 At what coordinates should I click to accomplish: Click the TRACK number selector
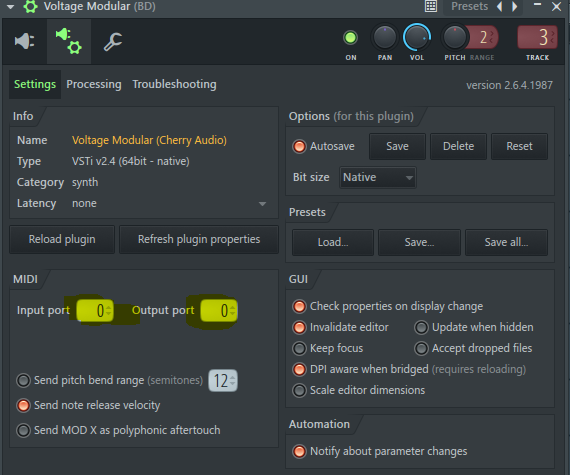537,37
